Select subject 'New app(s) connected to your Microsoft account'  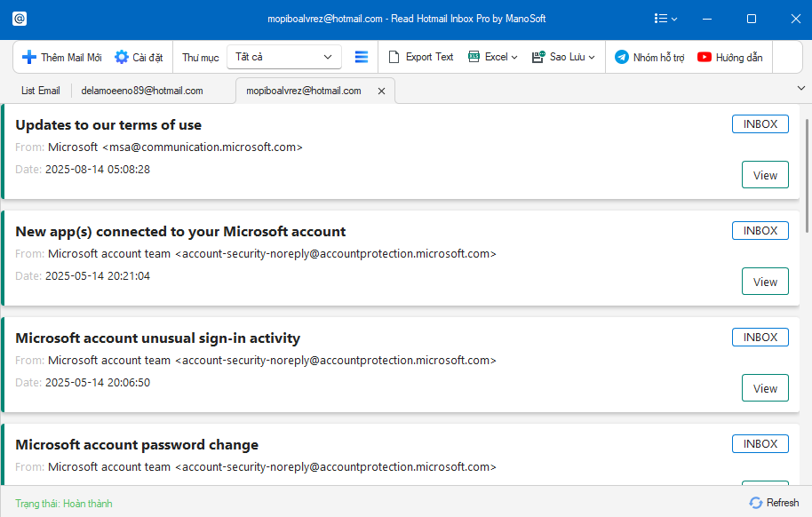(180, 232)
